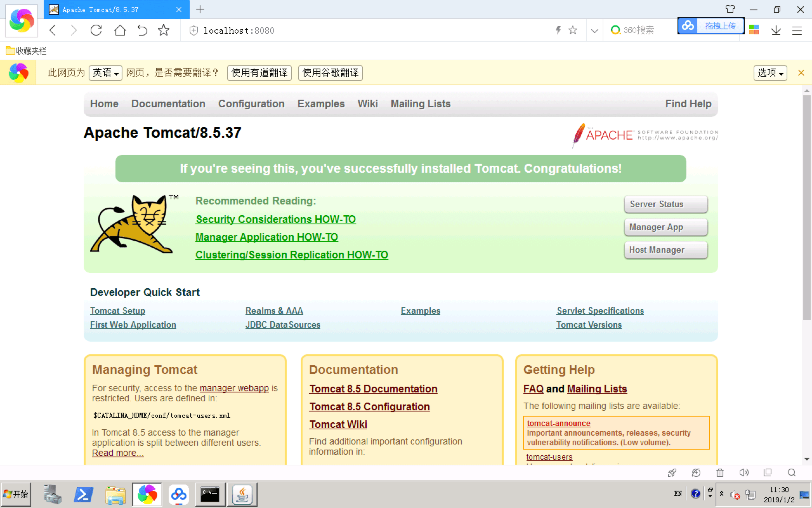Open the Wiki nav item
Image resolution: width=812 pixels, height=508 pixels.
click(367, 104)
